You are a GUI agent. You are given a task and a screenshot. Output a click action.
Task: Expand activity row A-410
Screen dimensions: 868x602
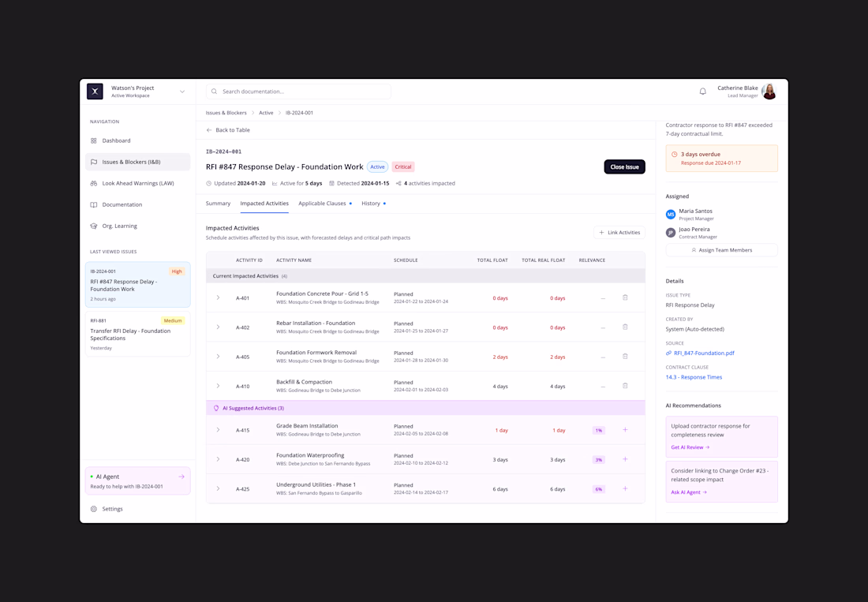218,386
